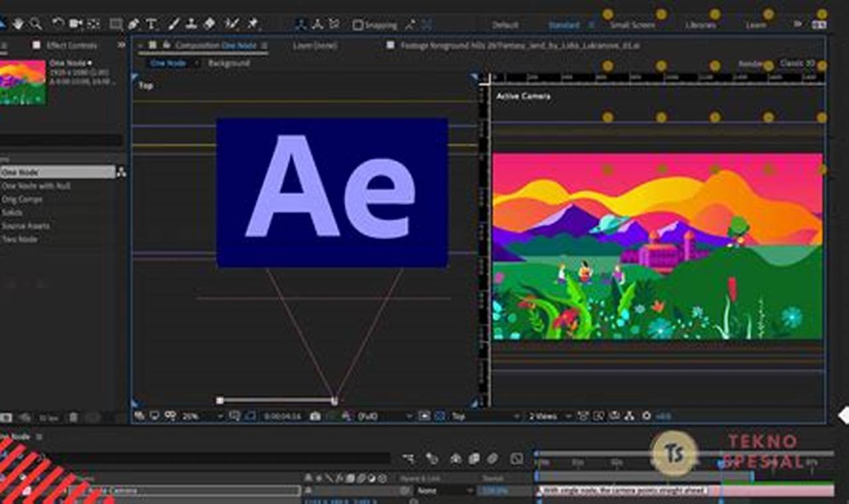Select the Source Assets folder
Screen dimensions: 849x504
click(x=25, y=225)
